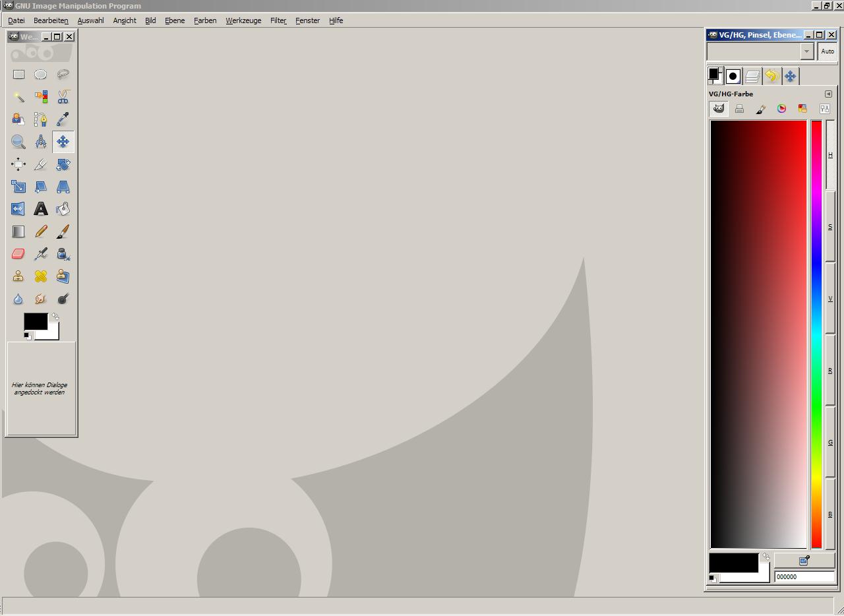
Task: Pick a shade in the red color gradient area
Action: 758,334
